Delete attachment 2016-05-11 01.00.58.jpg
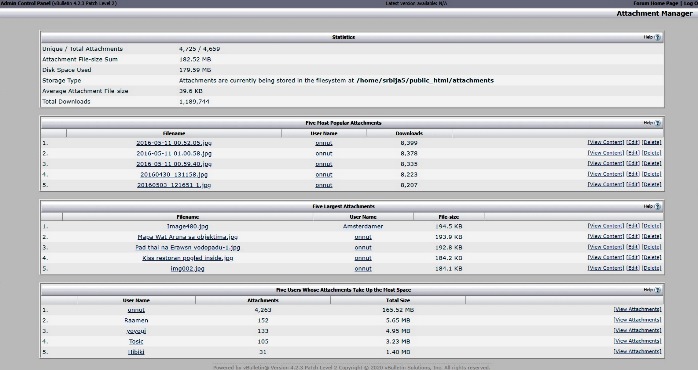This screenshot has height=370, width=698. [651, 153]
